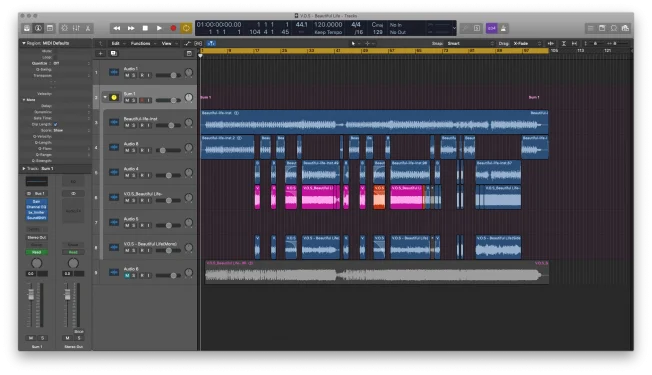Toggle the Show Automation button
The height and width of the screenshot is (375, 652).
[x=188, y=43]
